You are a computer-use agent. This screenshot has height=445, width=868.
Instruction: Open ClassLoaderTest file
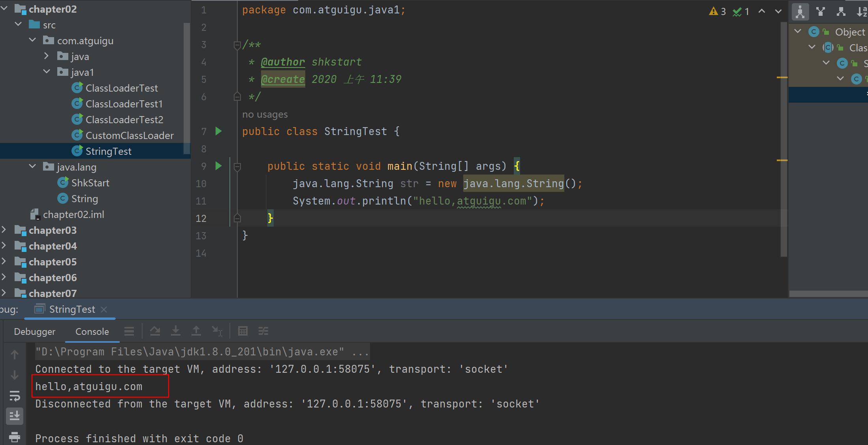(x=122, y=88)
